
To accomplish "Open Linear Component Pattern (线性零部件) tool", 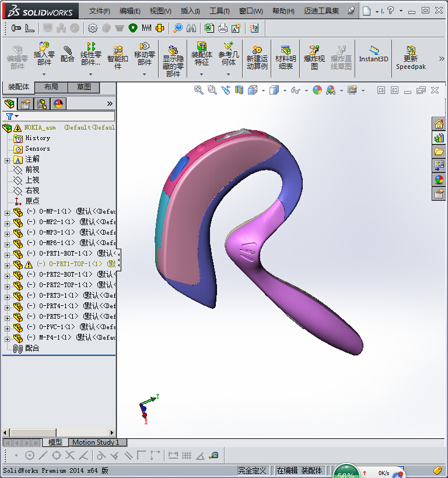I will tap(90, 54).
